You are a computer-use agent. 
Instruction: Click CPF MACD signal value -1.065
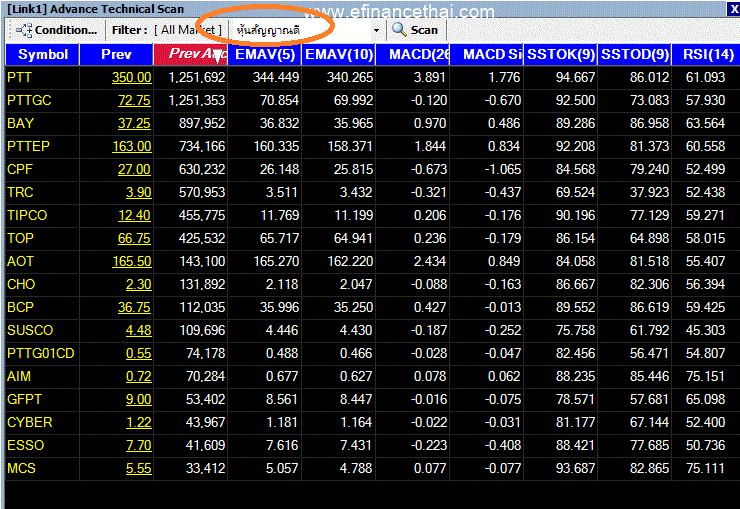503,169
